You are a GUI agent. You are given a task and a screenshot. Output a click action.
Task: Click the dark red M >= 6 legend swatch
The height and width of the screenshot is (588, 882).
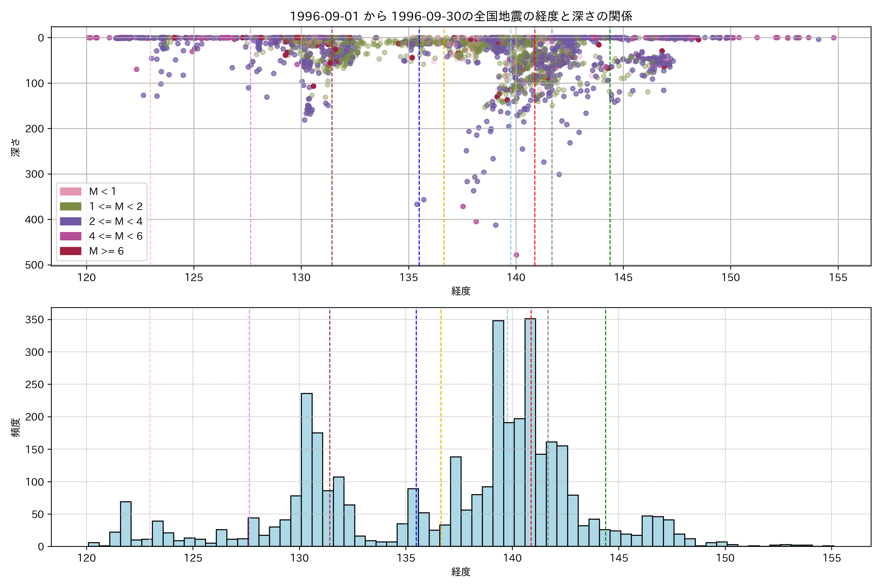click(71, 251)
